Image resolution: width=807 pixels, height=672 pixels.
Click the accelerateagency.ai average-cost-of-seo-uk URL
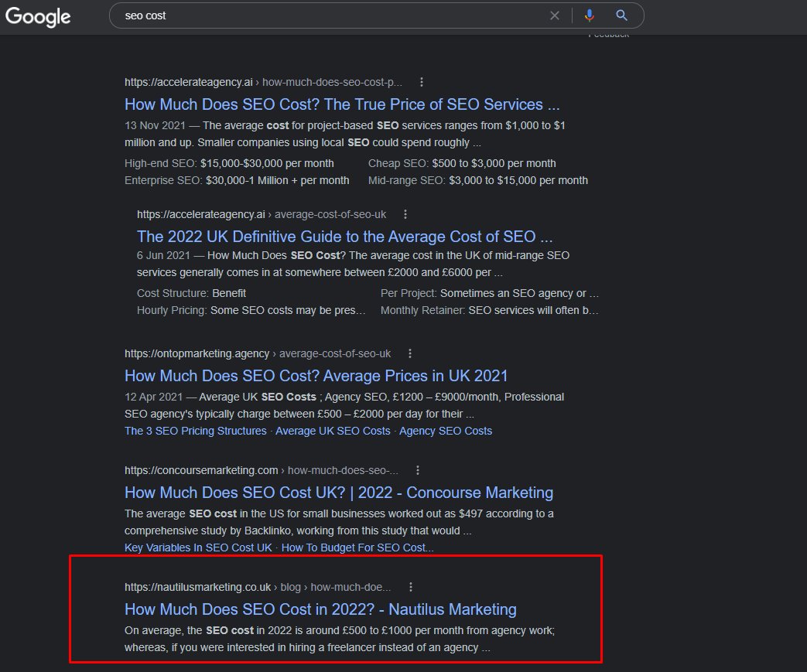click(x=262, y=214)
